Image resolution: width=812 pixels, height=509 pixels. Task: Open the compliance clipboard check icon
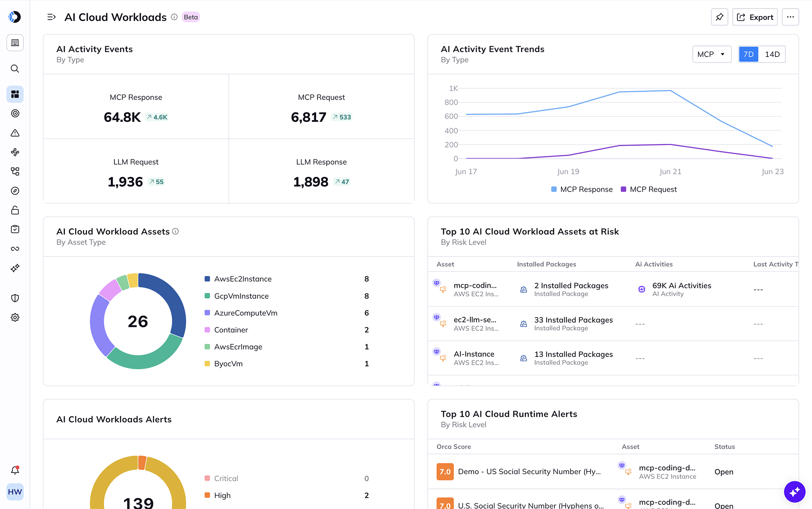pos(15,229)
